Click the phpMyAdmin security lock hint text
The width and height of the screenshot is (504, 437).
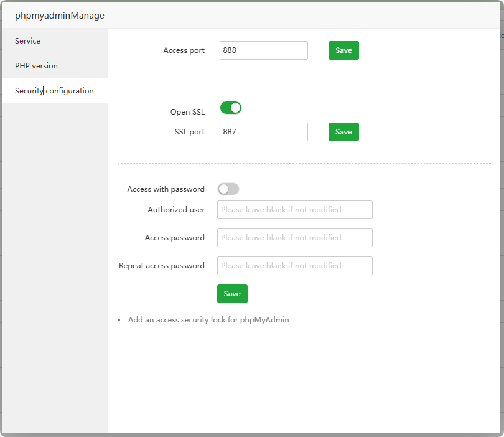point(208,320)
